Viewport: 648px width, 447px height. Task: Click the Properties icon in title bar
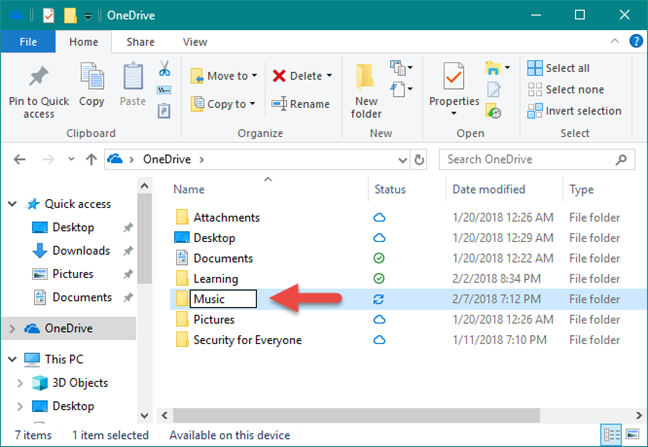click(49, 16)
